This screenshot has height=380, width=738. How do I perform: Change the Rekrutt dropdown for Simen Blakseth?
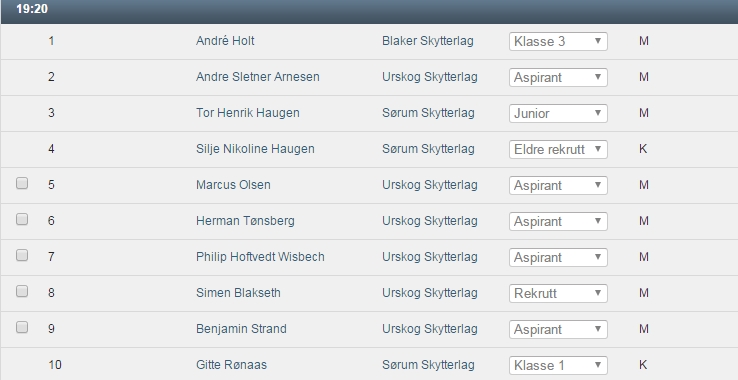(558, 293)
